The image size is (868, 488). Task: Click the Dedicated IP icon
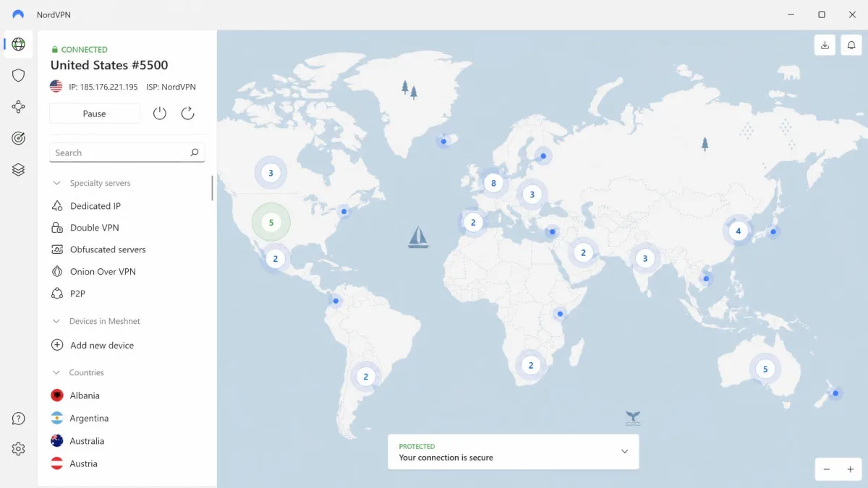[57, 206]
